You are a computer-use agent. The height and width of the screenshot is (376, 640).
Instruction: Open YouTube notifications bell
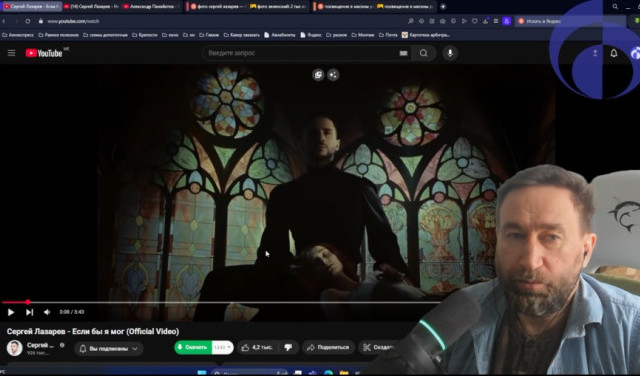tap(613, 53)
